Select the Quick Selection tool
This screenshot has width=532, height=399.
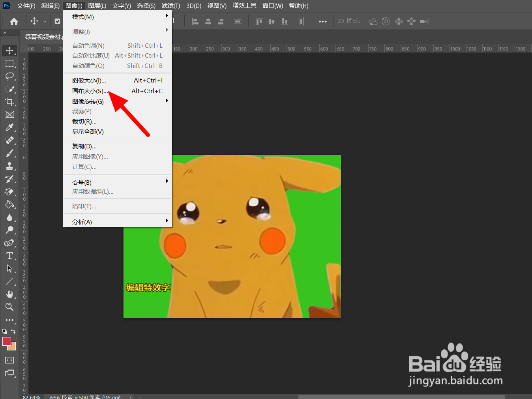pos(9,89)
